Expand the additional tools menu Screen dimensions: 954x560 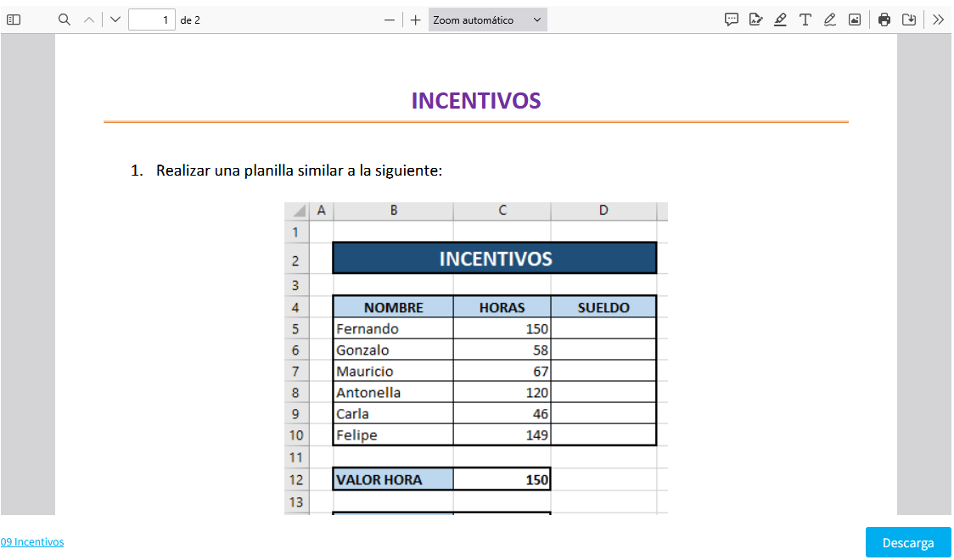pos(938,20)
